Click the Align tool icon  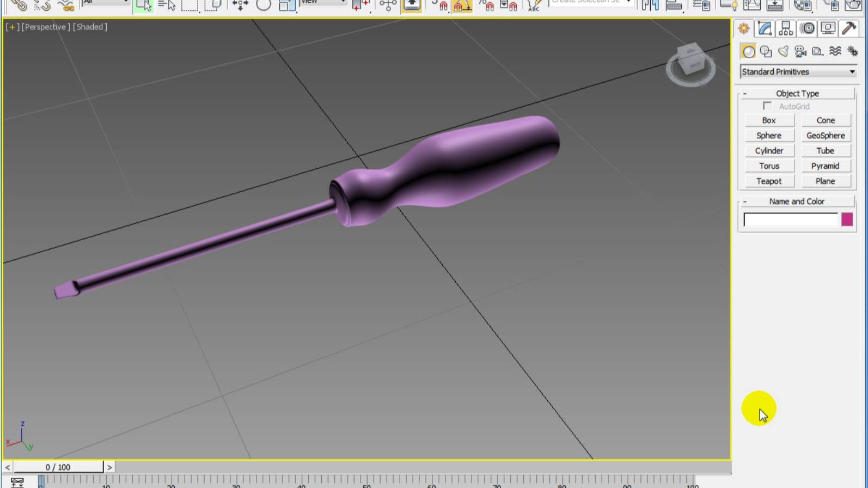674,5
